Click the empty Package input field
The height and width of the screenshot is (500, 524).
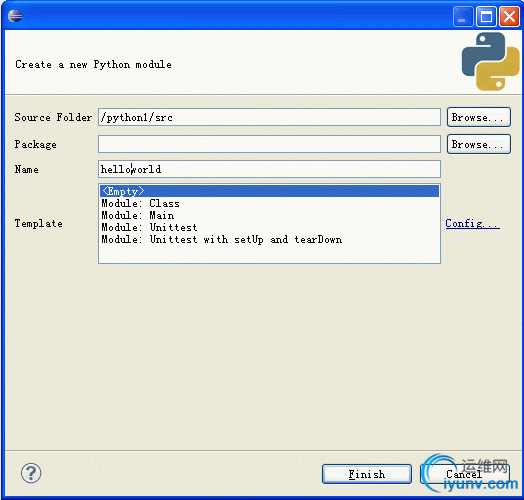coord(269,144)
